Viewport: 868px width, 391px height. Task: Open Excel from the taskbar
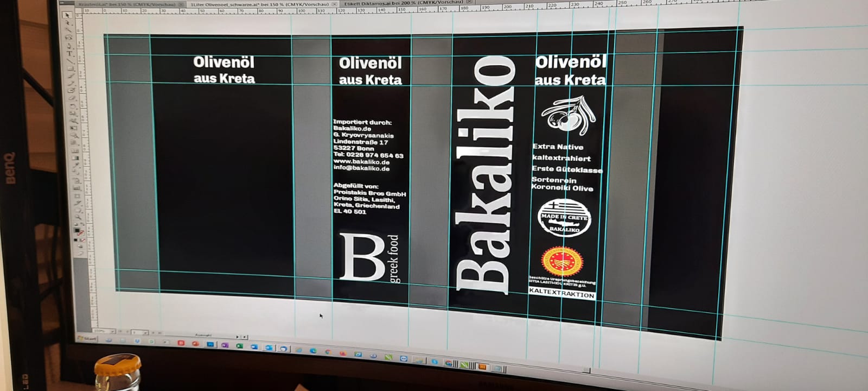(x=239, y=346)
